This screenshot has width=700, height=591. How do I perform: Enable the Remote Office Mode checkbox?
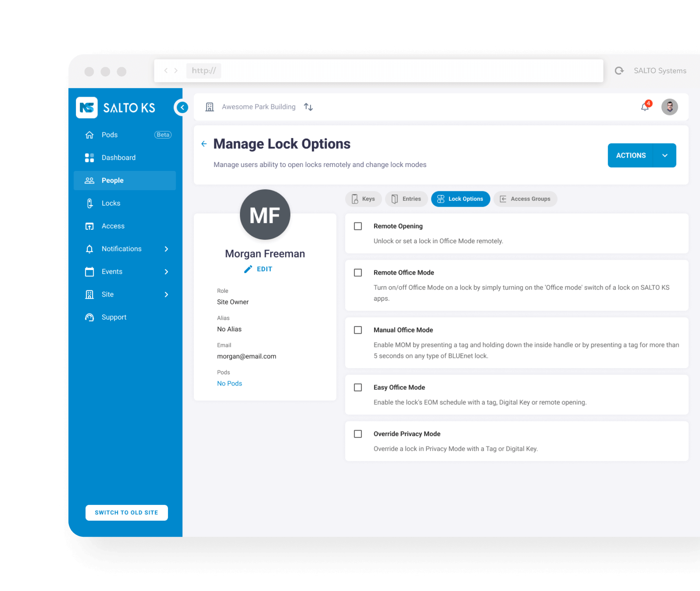point(358,273)
